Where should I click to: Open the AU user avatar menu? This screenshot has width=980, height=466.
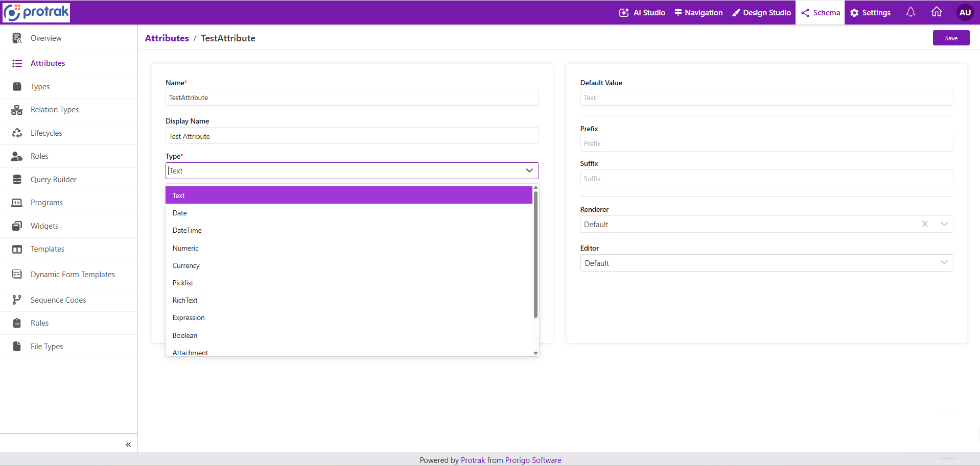tap(965, 12)
